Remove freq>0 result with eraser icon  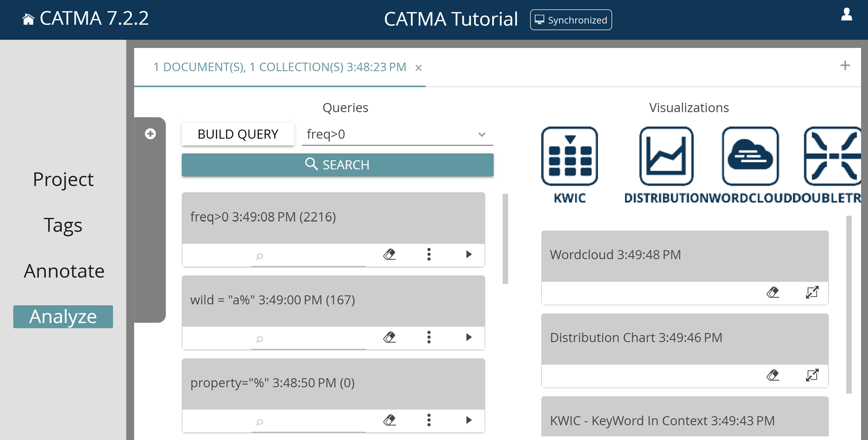[390, 255]
